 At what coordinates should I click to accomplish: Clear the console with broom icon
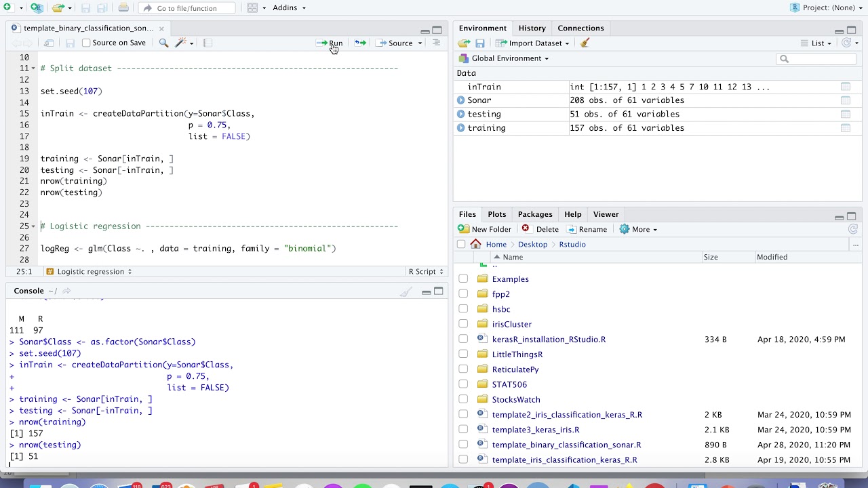point(406,291)
